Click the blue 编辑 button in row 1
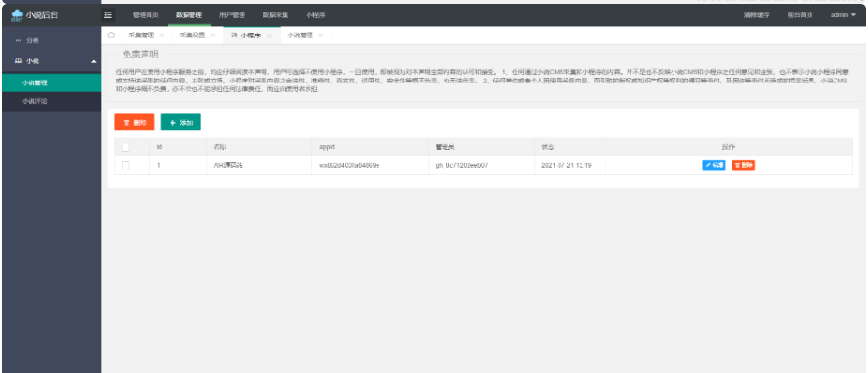Image resolution: width=868 pixels, height=373 pixels. [x=714, y=165]
